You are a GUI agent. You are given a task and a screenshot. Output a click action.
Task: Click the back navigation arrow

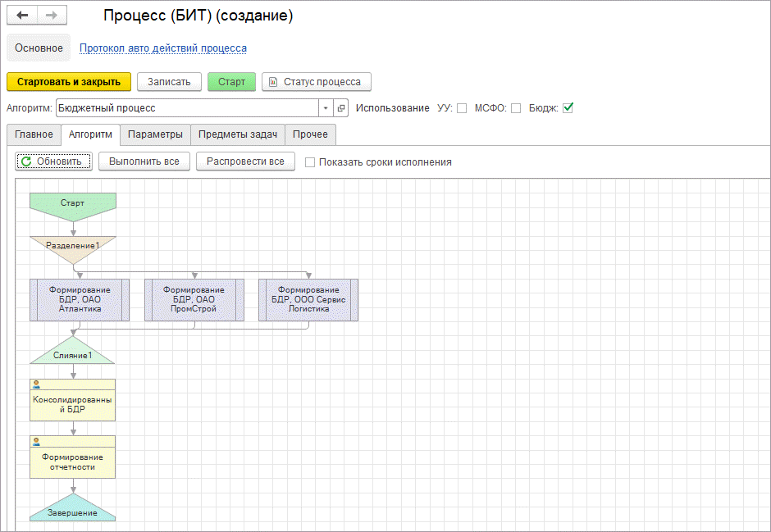click(x=22, y=16)
